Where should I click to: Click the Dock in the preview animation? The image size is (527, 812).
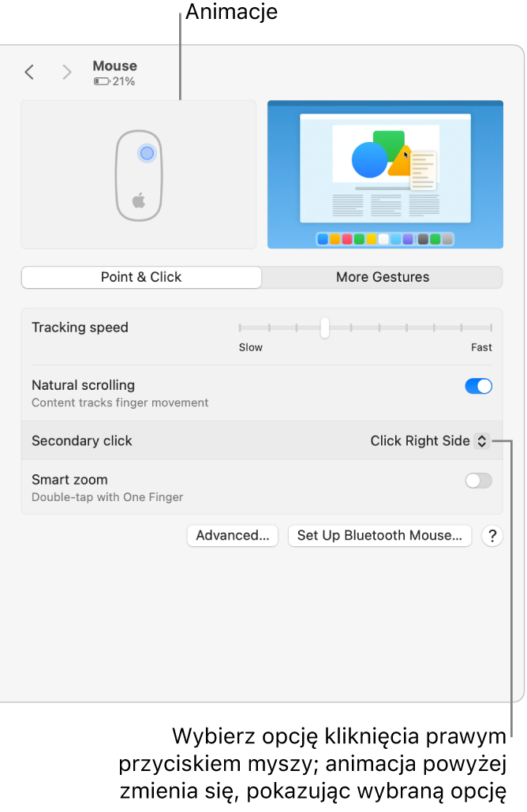click(x=385, y=238)
